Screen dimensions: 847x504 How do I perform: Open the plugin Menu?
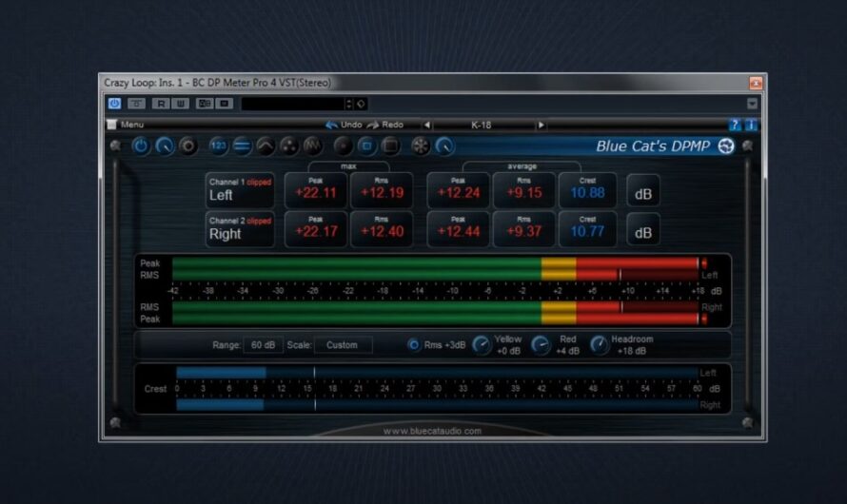[127, 125]
